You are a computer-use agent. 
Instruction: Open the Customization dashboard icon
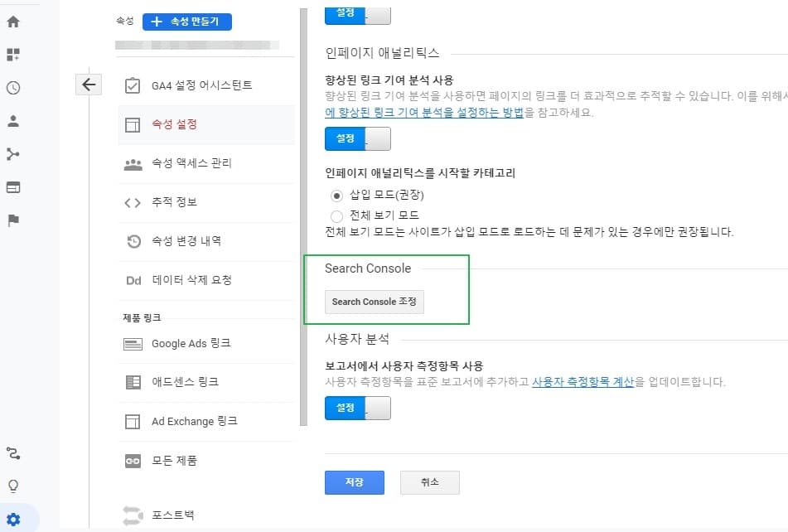[13, 54]
